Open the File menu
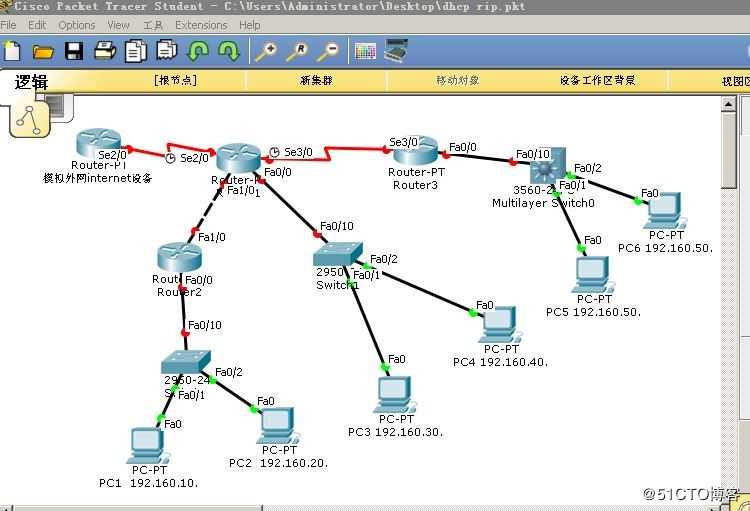Screen dimensions: 750x511 (x=8, y=25)
